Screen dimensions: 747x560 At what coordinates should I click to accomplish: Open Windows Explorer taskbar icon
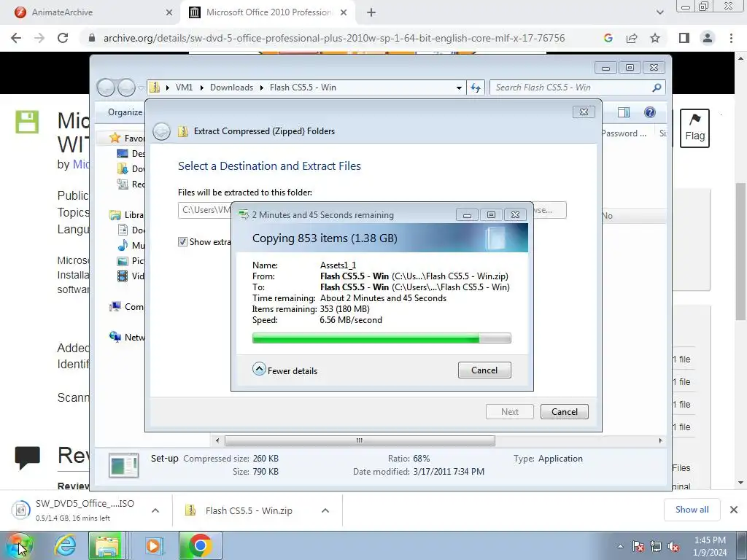(x=107, y=545)
